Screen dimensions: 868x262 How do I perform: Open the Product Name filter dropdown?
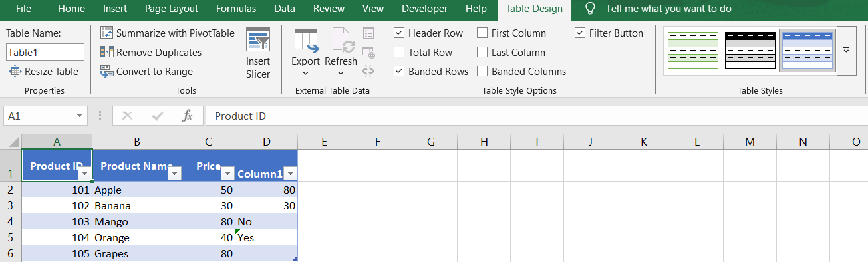click(174, 174)
